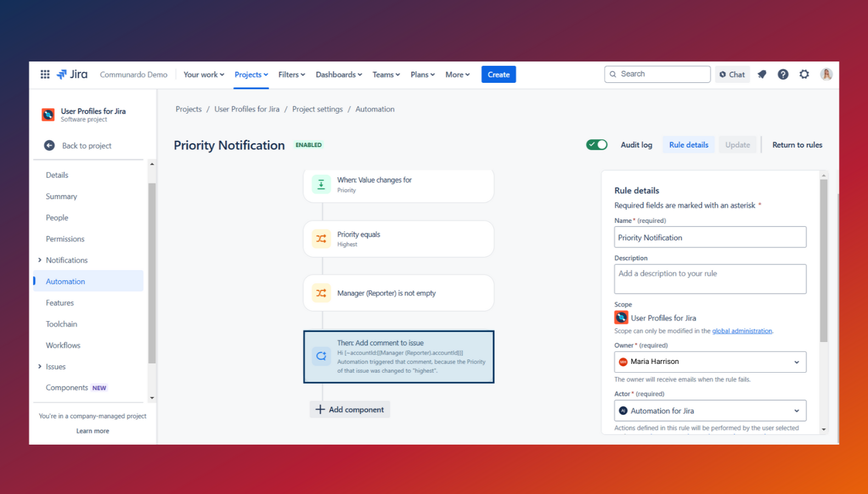868x494 pixels.
Task: Open the Your work dropdown
Action: (204, 75)
